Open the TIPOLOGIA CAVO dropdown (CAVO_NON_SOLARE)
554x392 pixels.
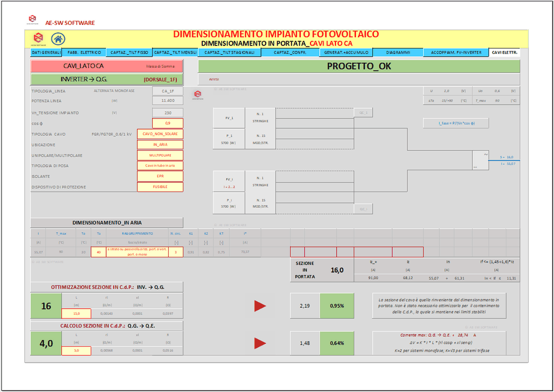coord(160,134)
